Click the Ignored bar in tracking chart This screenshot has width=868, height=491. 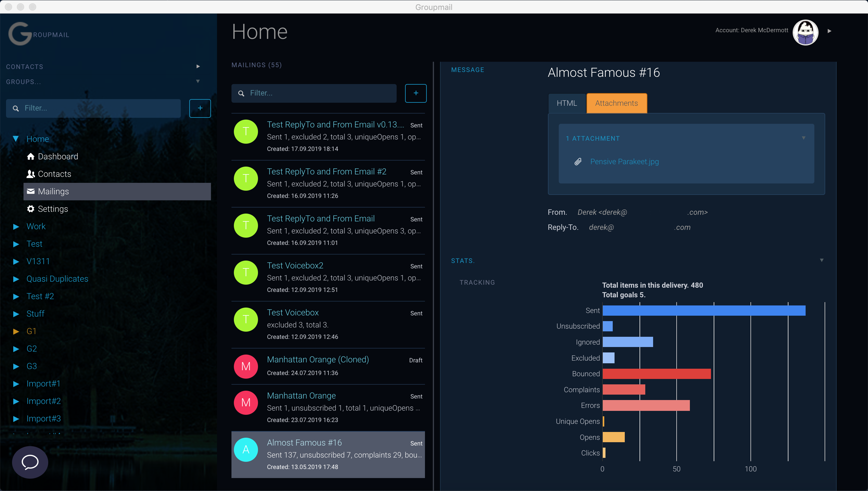(628, 342)
